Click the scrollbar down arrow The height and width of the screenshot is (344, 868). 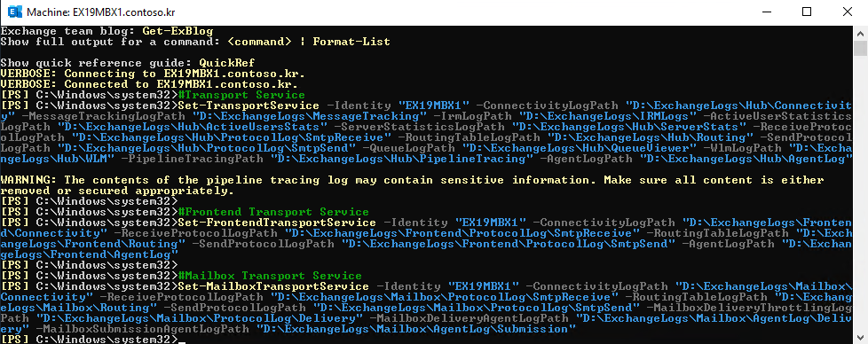click(860, 338)
